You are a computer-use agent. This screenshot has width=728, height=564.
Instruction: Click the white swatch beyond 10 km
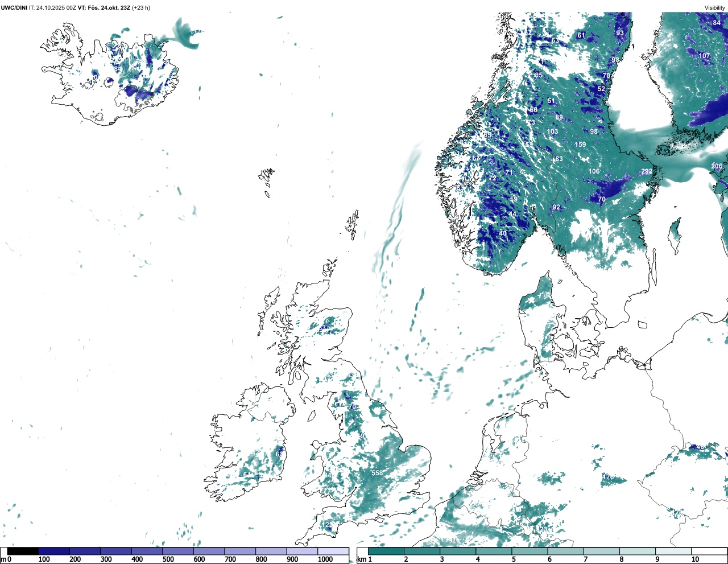tap(709, 551)
